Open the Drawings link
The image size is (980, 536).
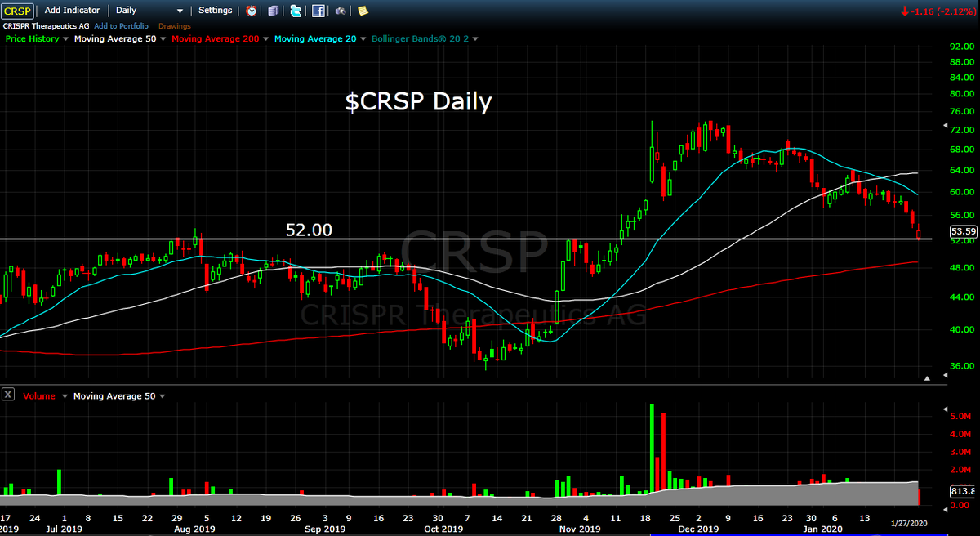(x=175, y=26)
